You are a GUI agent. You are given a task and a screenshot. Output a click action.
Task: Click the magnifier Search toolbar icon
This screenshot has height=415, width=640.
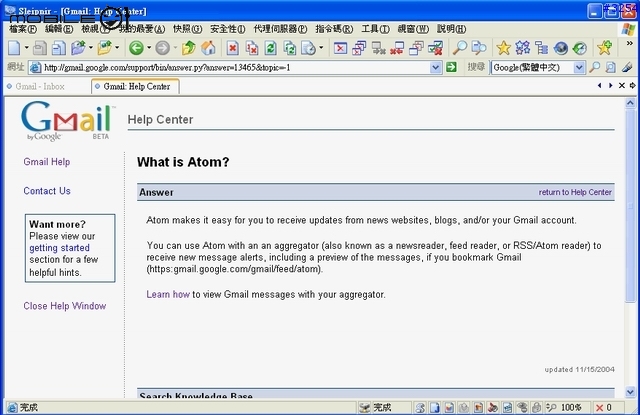tap(460, 48)
